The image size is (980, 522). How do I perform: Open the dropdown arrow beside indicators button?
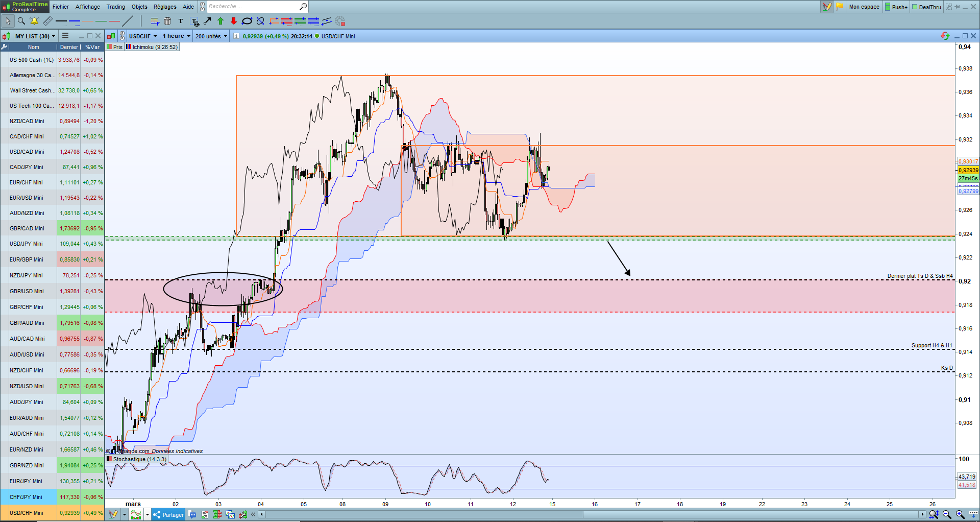tap(148, 514)
